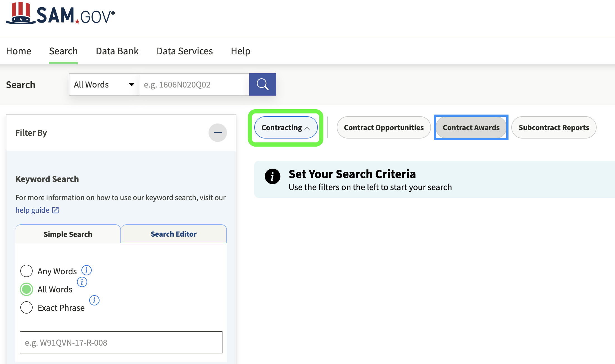This screenshot has height=364, width=615.
Task: Open the Data Bank menu item
Action: [117, 51]
